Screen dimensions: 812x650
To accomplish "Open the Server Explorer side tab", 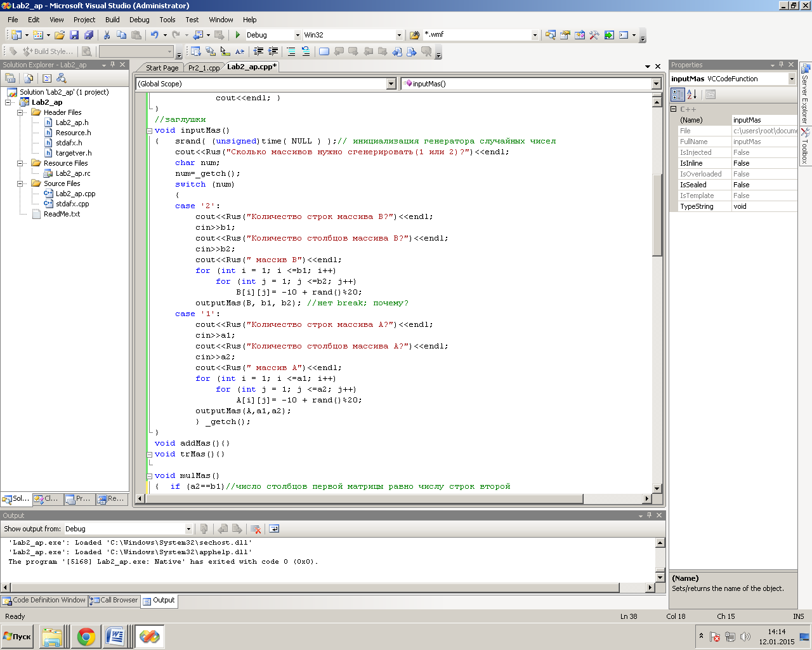I will click(x=805, y=93).
